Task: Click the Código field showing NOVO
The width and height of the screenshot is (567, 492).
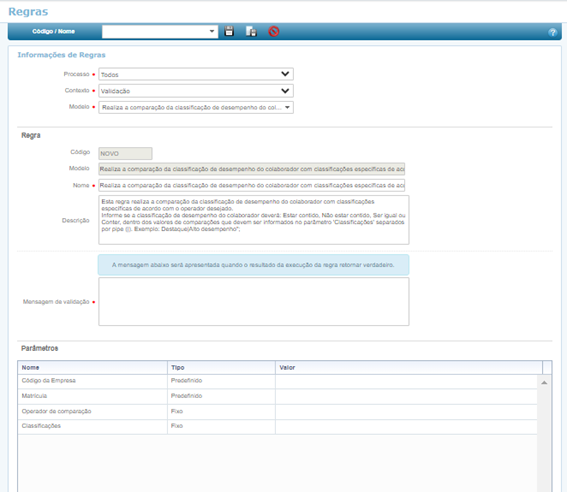Action: tap(125, 154)
